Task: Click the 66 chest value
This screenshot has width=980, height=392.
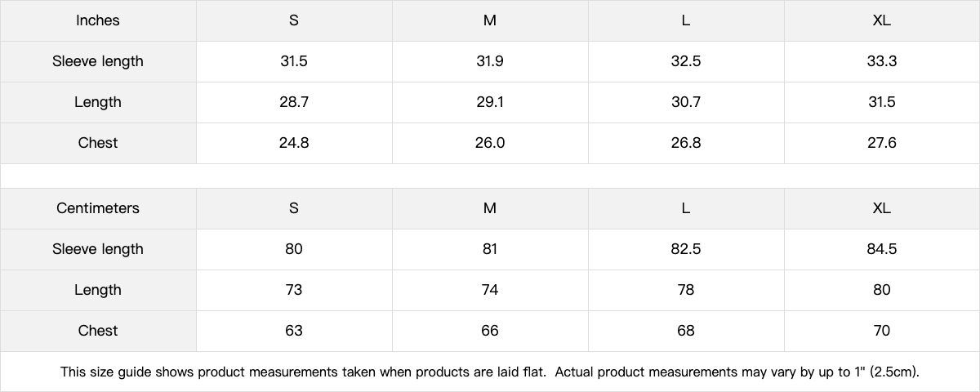Action: tap(490, 331)
